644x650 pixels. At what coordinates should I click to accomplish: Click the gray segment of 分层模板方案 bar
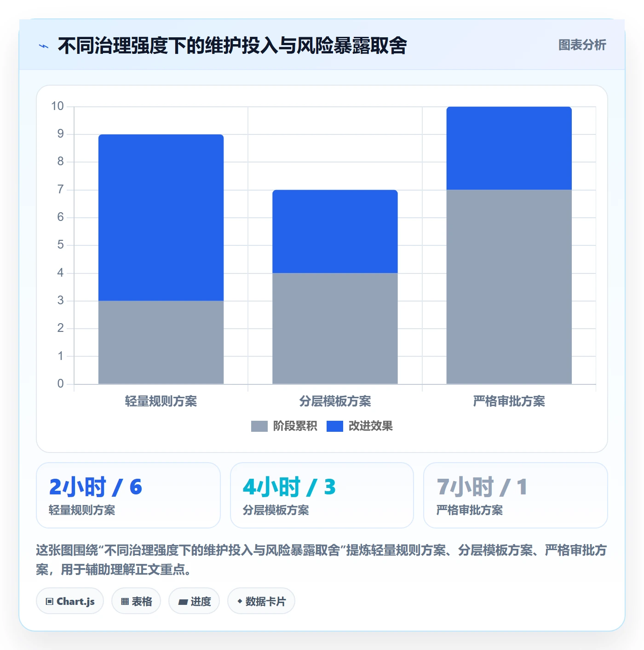click(335, 329)
